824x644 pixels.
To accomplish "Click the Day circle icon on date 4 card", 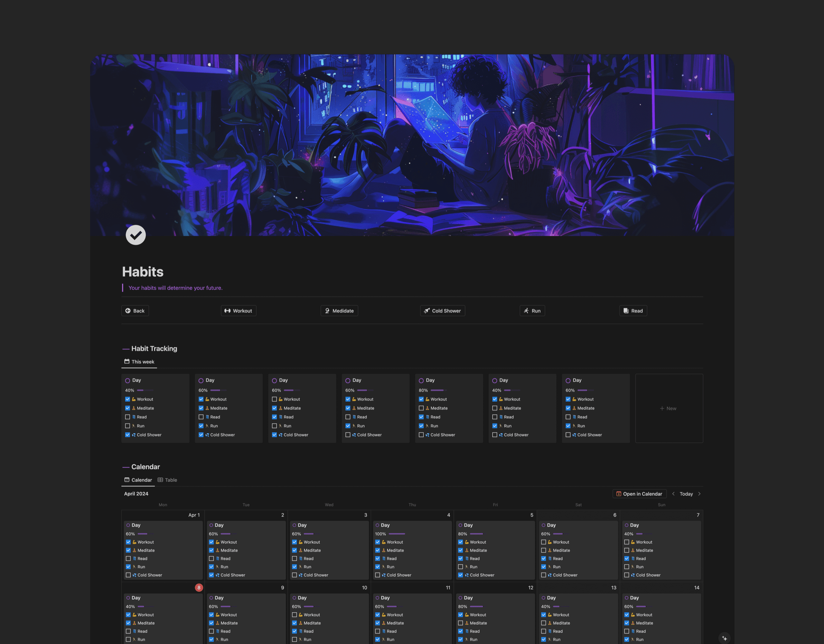I will [377, 525].
